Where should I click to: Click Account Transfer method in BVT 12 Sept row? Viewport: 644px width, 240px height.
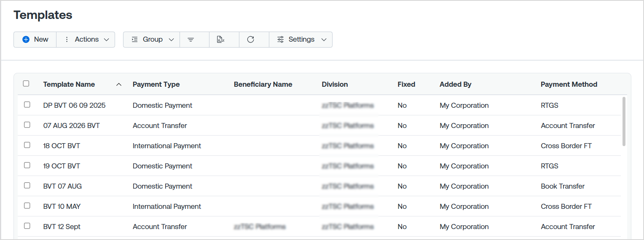(x=568, y=227)
